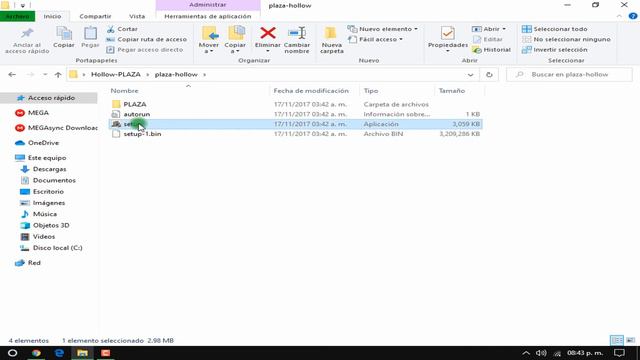Click Pegar acceso directo

[x=144, y=49]
